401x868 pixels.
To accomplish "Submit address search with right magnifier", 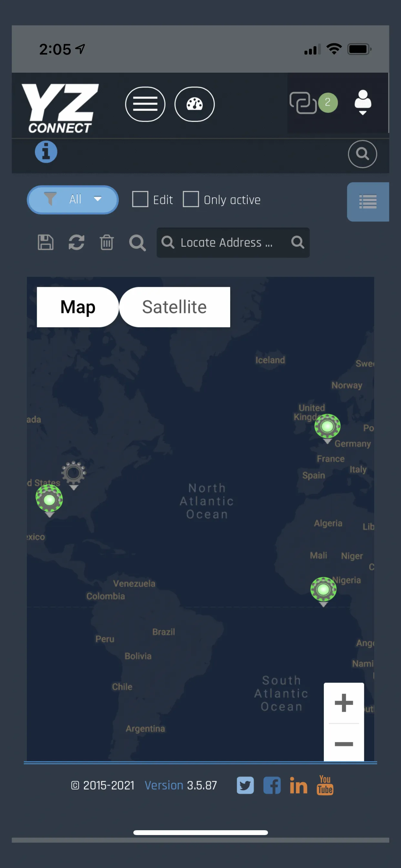I will click(298, 242).
